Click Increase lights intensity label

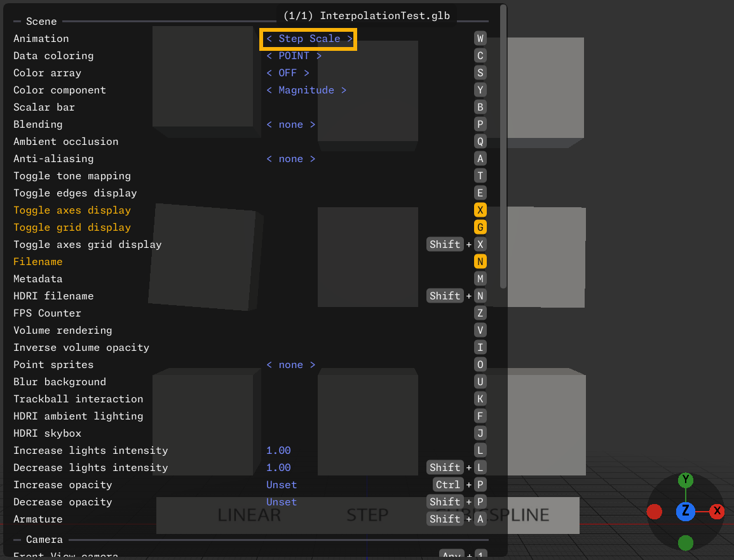pyautogui.click(x=90, y=451)
